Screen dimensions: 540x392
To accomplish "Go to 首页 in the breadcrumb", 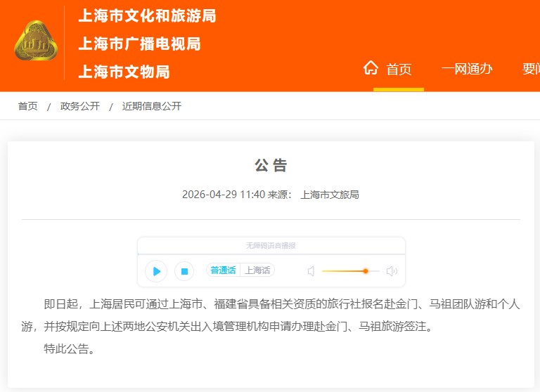I will click(x=28, y=106).
